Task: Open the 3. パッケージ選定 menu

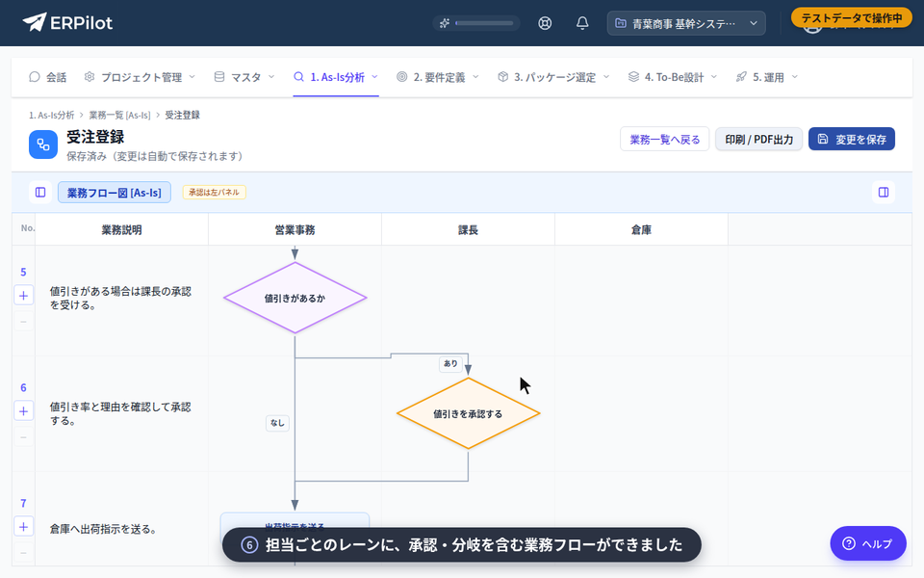Action: coord(553,77)
